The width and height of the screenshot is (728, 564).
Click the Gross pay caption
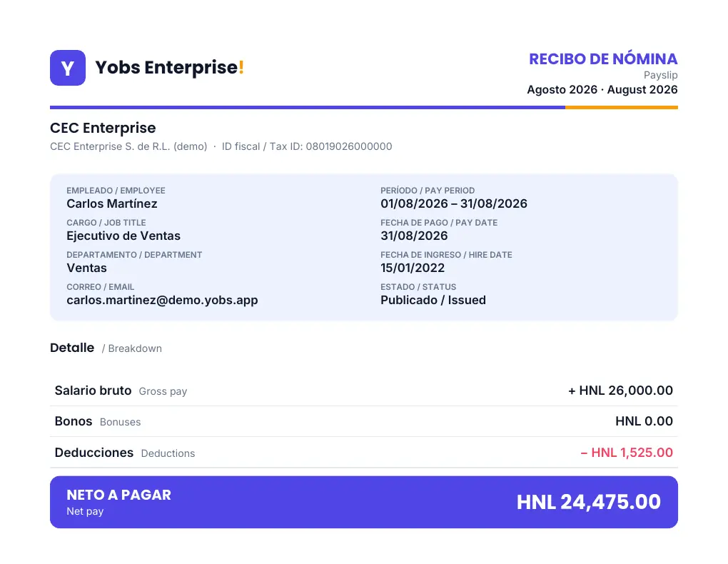(163, 392)
